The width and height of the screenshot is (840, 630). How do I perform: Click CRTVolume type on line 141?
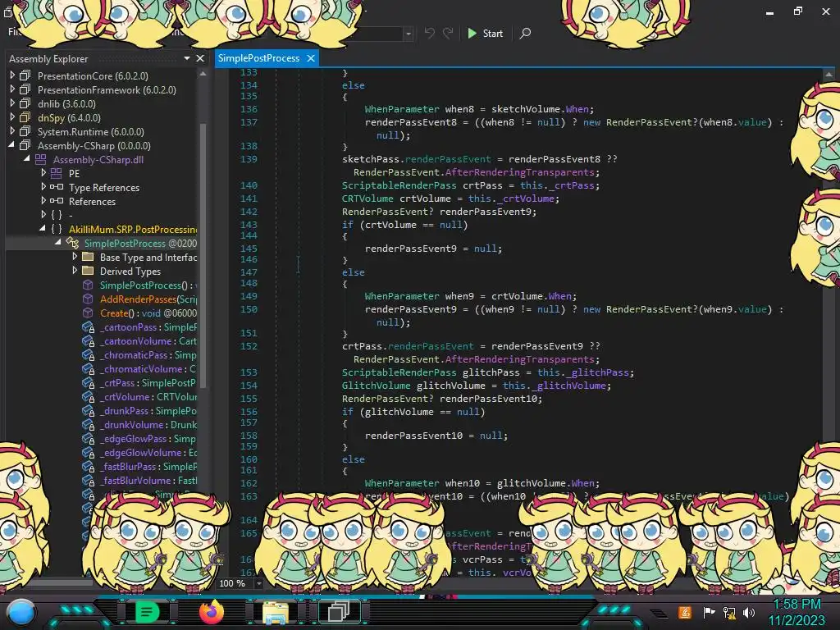click(367, 199)
